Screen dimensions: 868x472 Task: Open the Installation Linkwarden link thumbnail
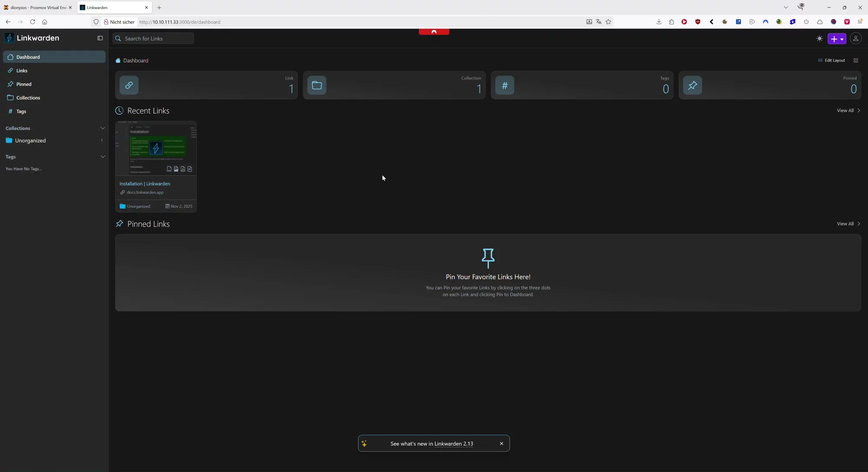(156, 148)
